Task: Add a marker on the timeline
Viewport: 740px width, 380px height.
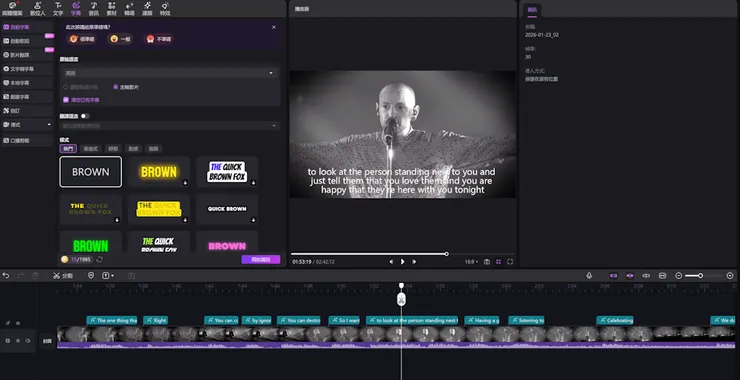Action: pyautogui.click(x=91, y=275)
